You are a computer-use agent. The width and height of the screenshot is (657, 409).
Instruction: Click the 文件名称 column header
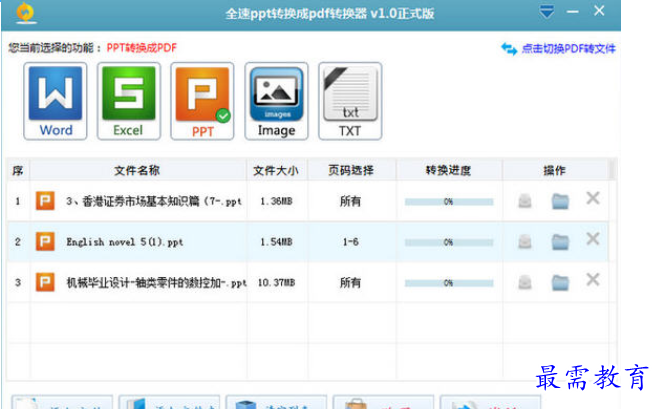138,170
